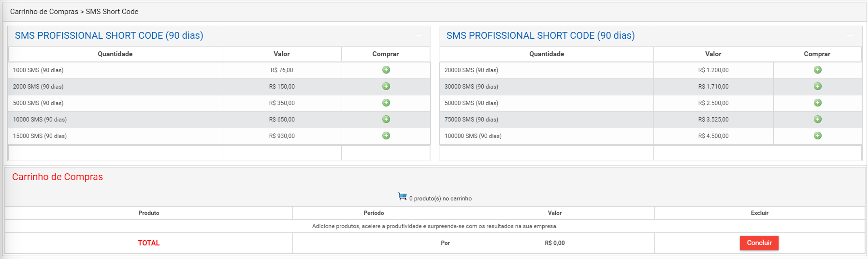
Task: Add 2000 SMS package to cart
Action: click(x=386, y=86)
